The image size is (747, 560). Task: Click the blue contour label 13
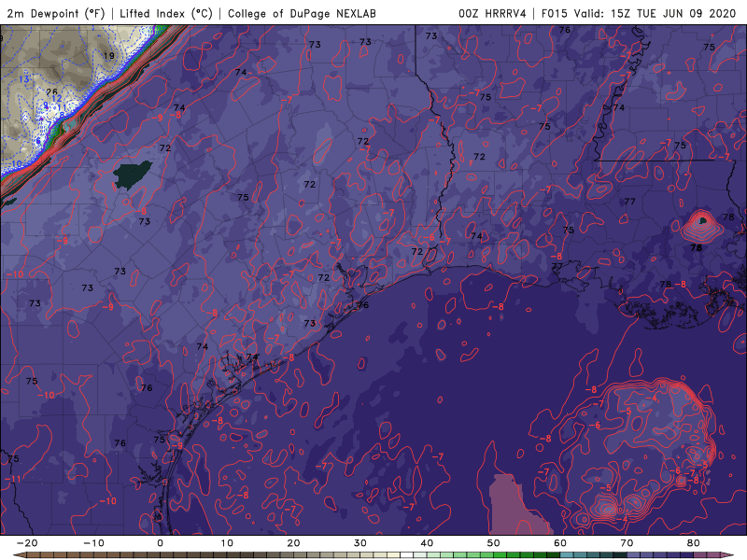click(24, 79)
